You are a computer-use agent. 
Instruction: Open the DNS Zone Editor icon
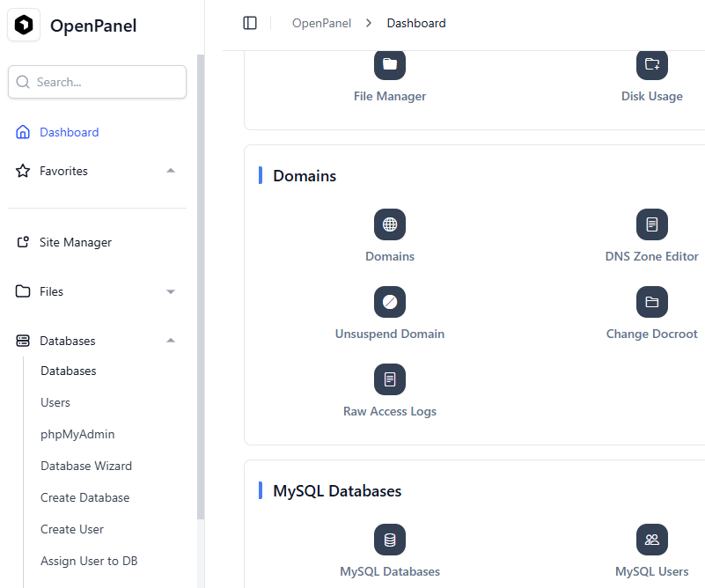point(651,224)
